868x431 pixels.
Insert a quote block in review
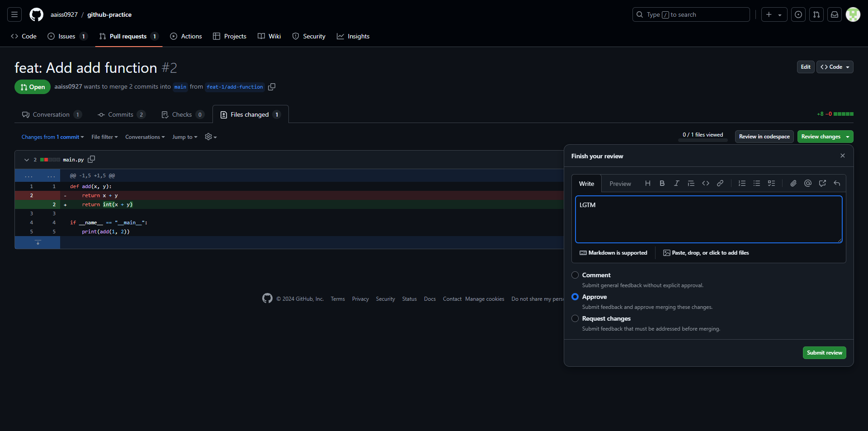[x=691, y=183]
